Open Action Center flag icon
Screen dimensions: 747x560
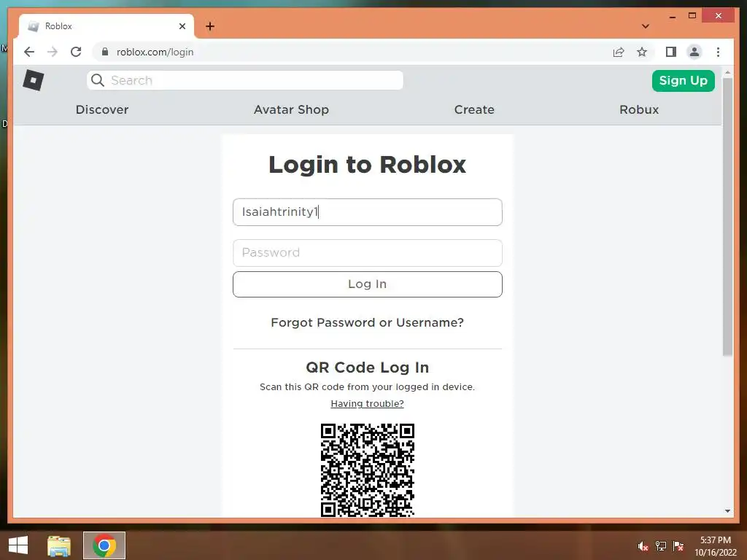click(x=678, y=546)
